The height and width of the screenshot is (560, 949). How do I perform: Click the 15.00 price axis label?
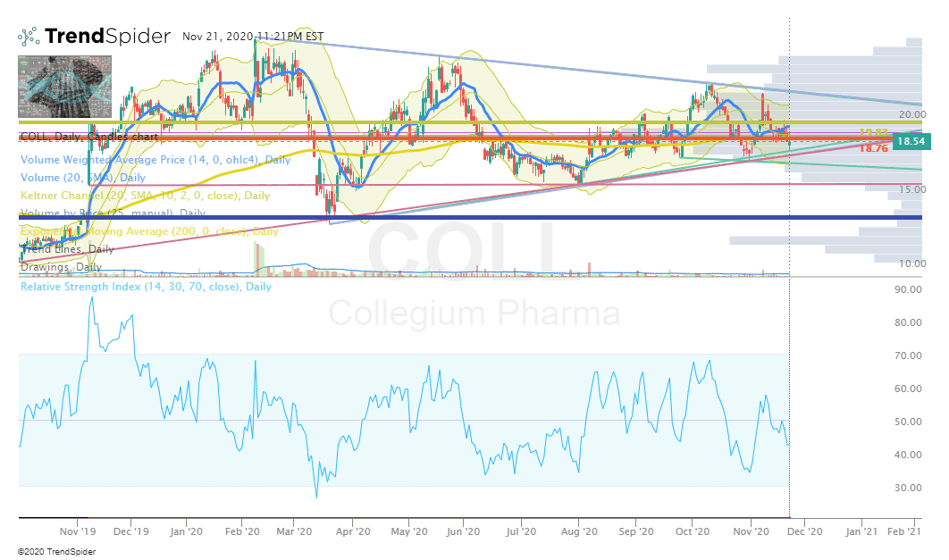pos(912,189)
